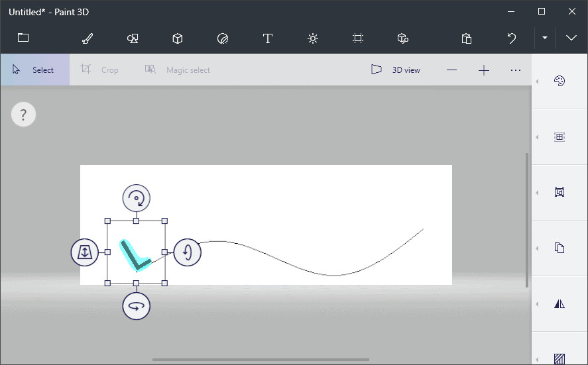Expand the top toolbar chevron

(x=571, y=38)
